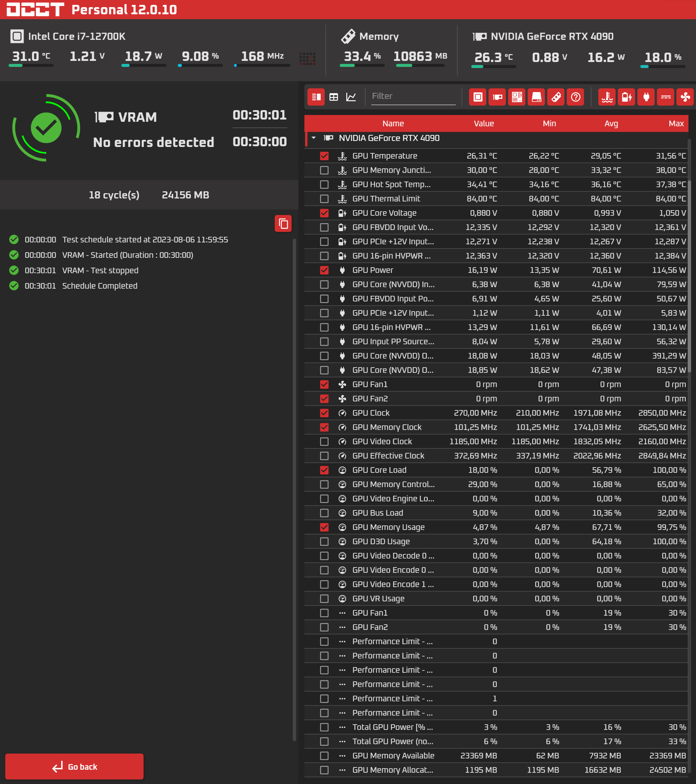Image resolution: width=696 pixels, height=784 pixels.
Task: Click the GPU load 18.0 % reading
Action: (663, 58)
